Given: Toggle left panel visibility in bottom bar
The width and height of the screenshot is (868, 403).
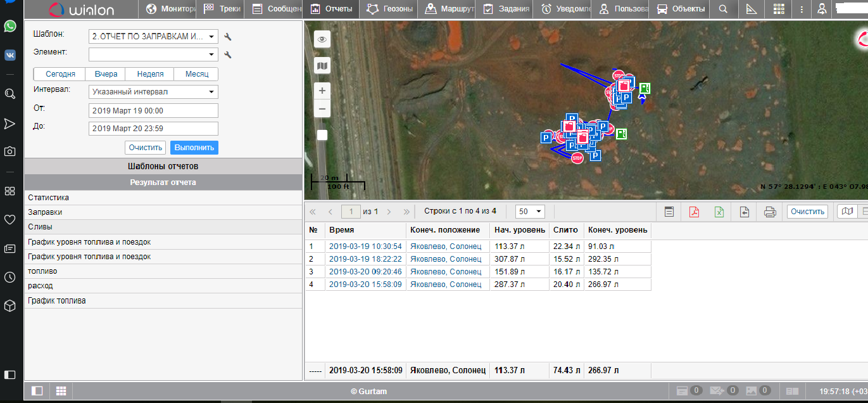Looking at the screenshot, I should 37,391.
